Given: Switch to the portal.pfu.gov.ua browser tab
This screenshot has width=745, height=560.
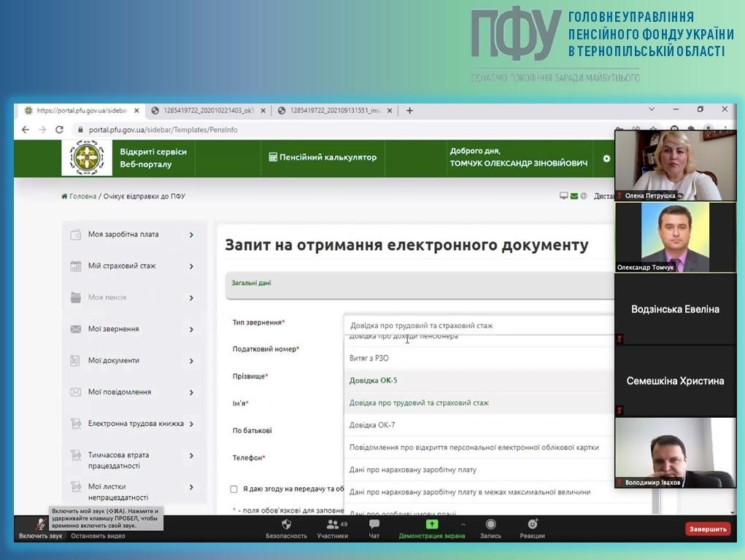Looking at the screenshot, I should [82, 111].
